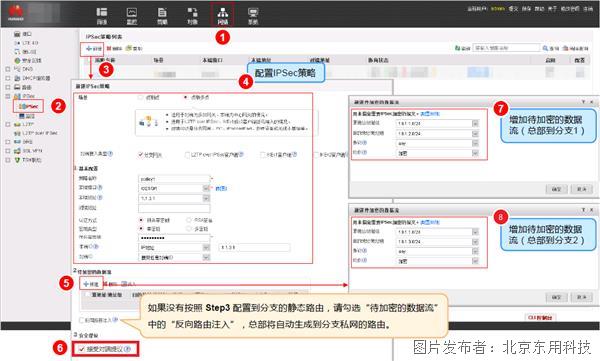Click the Copy button above the policy list
This screenshot has width=600, height=361.
pos(134,49)
